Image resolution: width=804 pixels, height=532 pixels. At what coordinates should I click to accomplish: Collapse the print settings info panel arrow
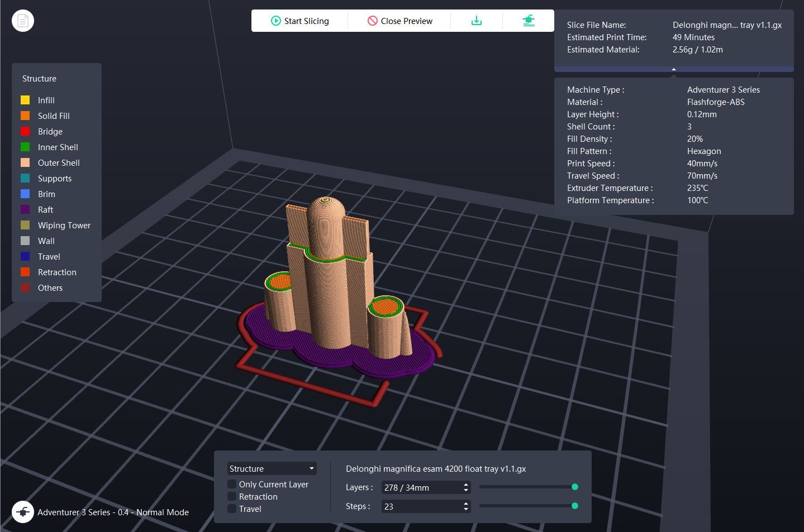click(x=674, y=69)
